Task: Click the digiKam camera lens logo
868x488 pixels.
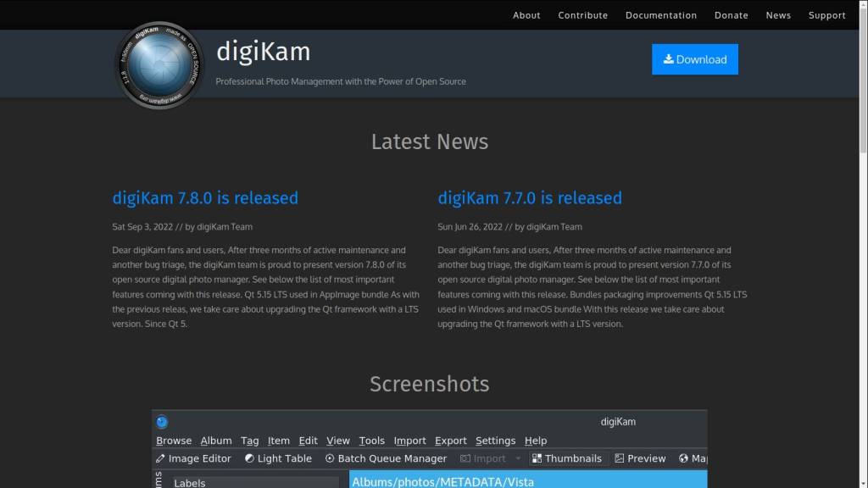Action: [159, 64]
